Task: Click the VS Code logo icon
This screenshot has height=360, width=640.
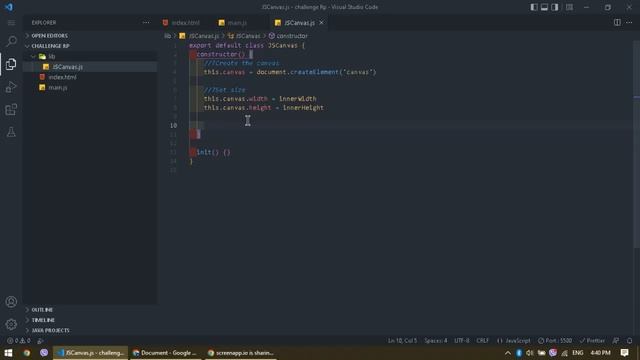Action: click(9, 7)
